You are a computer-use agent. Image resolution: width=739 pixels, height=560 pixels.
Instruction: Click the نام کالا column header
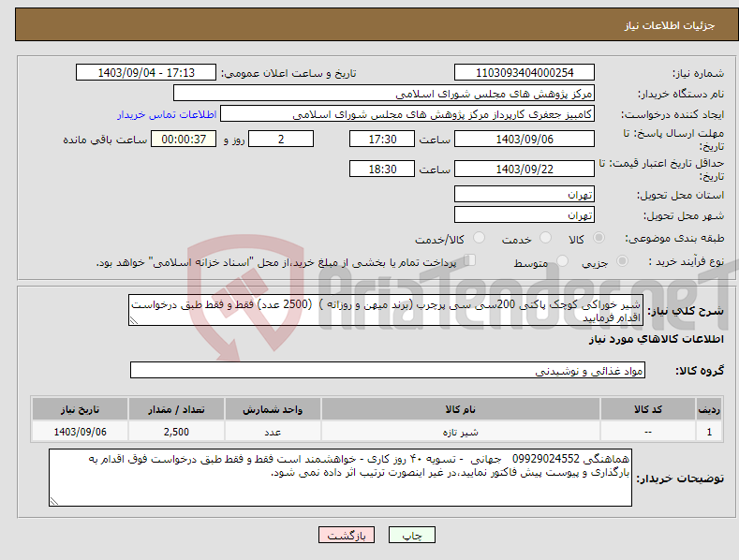click(x=461, y=409)
